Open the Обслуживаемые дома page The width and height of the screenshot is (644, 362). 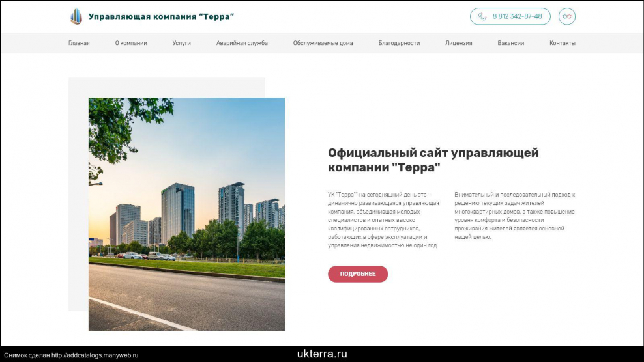click(x=323, y=43)
